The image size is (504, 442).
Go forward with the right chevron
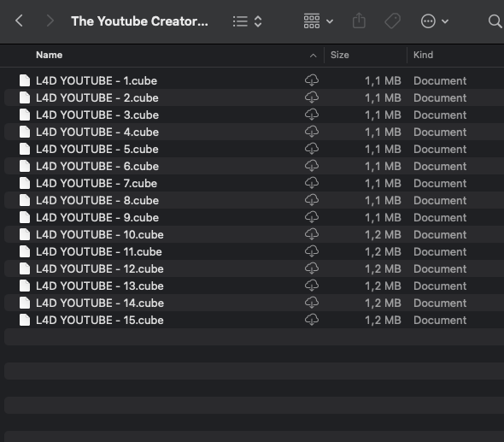tap(50, 21)
